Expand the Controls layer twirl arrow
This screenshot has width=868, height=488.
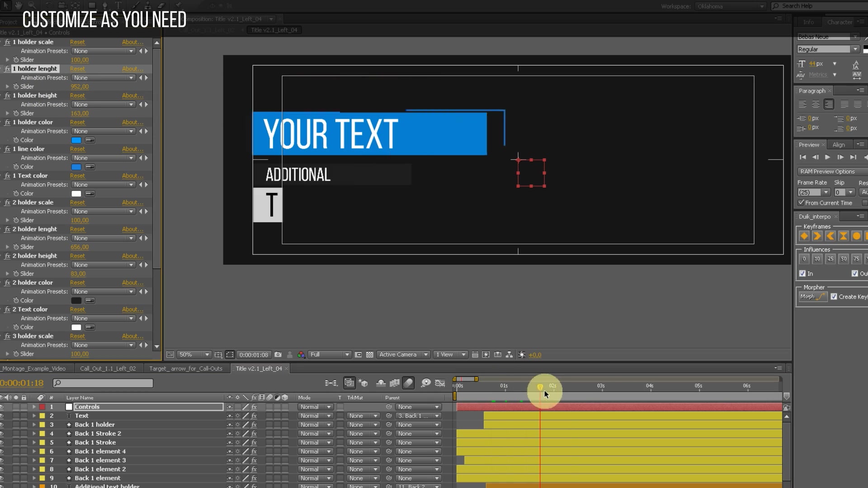pos(34,407)
